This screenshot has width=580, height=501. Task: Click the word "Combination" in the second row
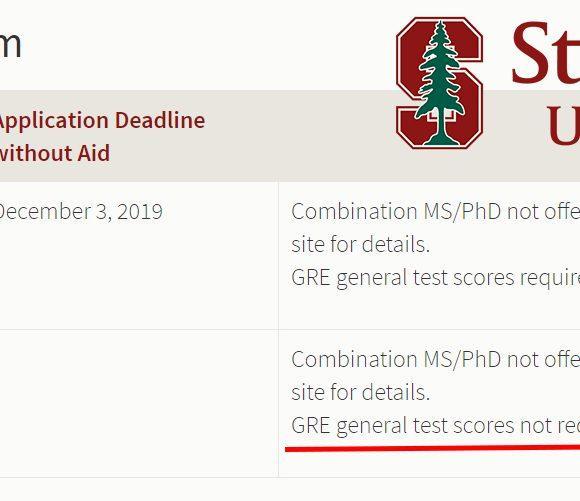click(x=354, y=359)
